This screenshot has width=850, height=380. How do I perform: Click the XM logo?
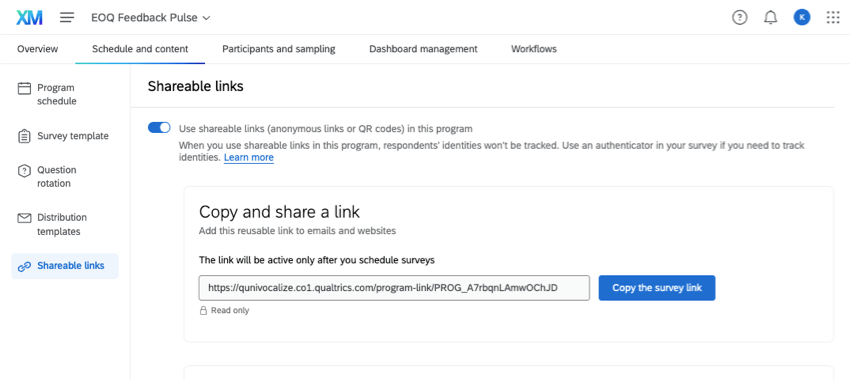click(x=29, y=17)
